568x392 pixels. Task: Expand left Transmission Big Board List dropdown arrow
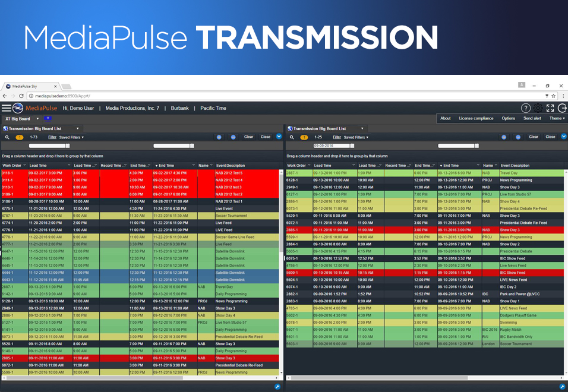click(x=77, y=128)
